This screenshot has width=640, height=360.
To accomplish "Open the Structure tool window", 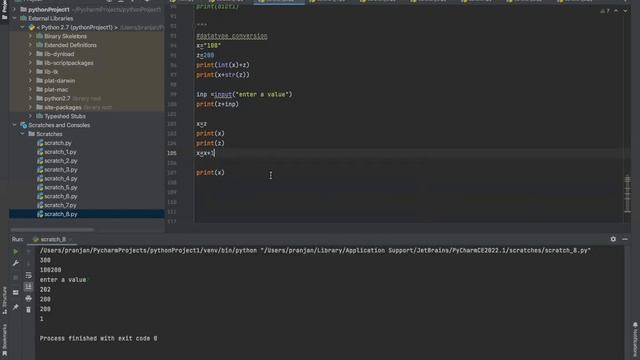I will pos(4,300).
